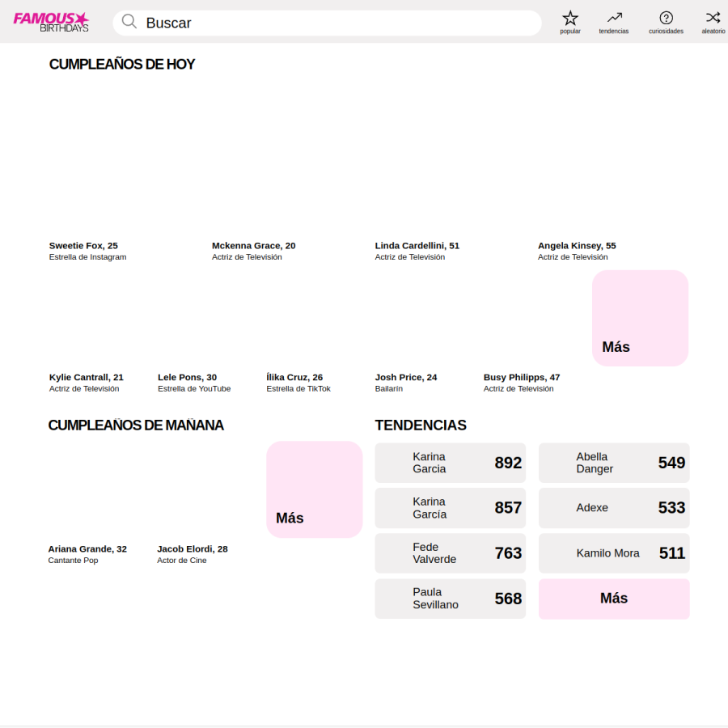Select Fede Valverde trending card
The width and height of the screenshot is (728, 728).
451,553
